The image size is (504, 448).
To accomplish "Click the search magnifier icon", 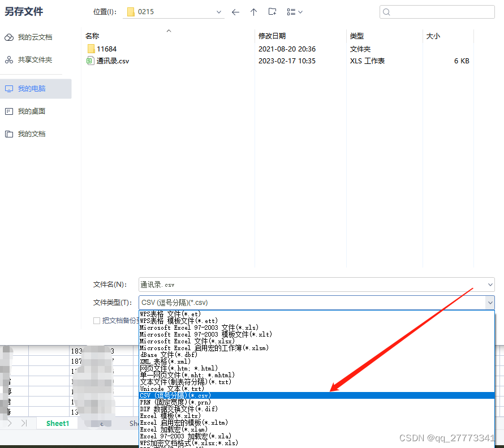I will [x=386, y=11].
